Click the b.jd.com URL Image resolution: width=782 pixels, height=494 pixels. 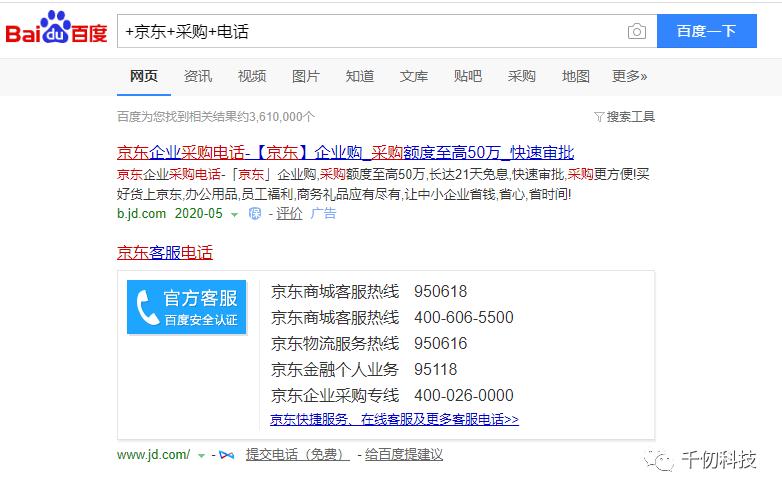(x=141, y=214)
